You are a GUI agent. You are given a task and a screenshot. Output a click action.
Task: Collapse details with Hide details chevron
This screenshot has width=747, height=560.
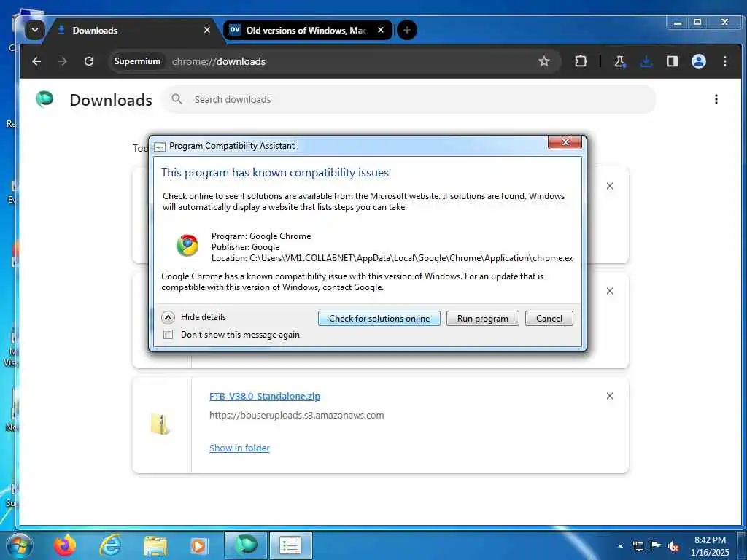pyautogui.click(x=168, y=317)
